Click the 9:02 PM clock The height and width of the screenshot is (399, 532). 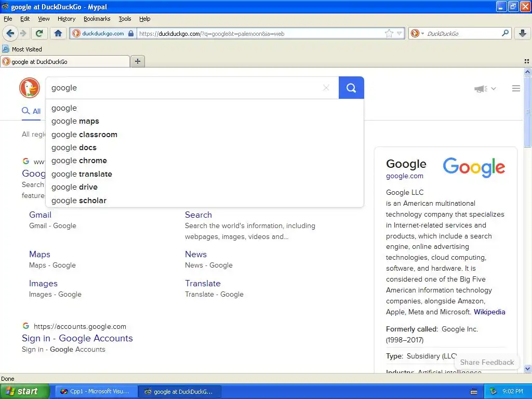pos(513,391)
